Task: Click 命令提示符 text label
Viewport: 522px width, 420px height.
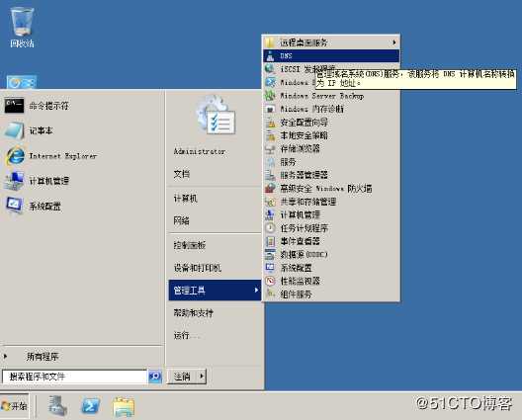Action: pos(49,106)
